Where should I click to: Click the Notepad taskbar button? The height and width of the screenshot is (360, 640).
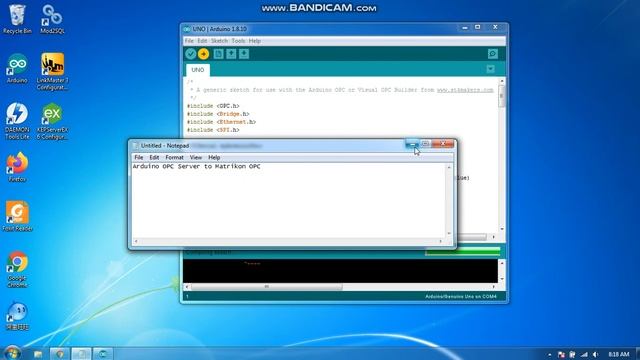click(81, 354)
